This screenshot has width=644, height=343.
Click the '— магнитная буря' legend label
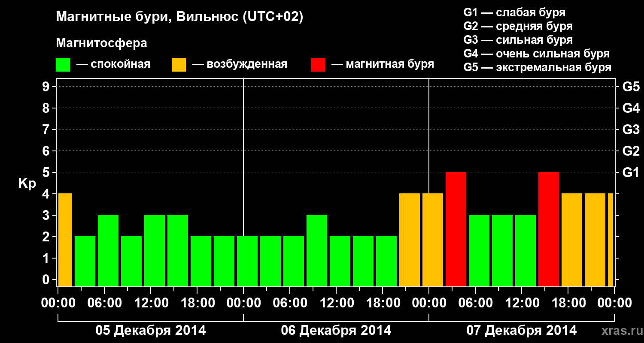pos(383,65)
